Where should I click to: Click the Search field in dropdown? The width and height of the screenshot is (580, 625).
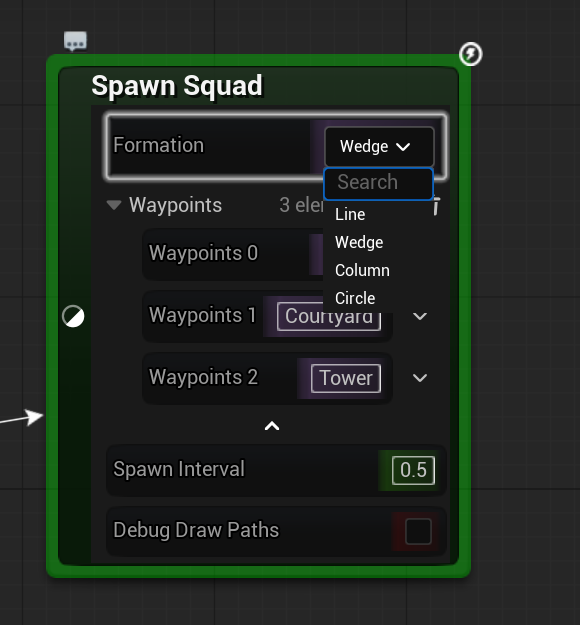click(378, 184)
